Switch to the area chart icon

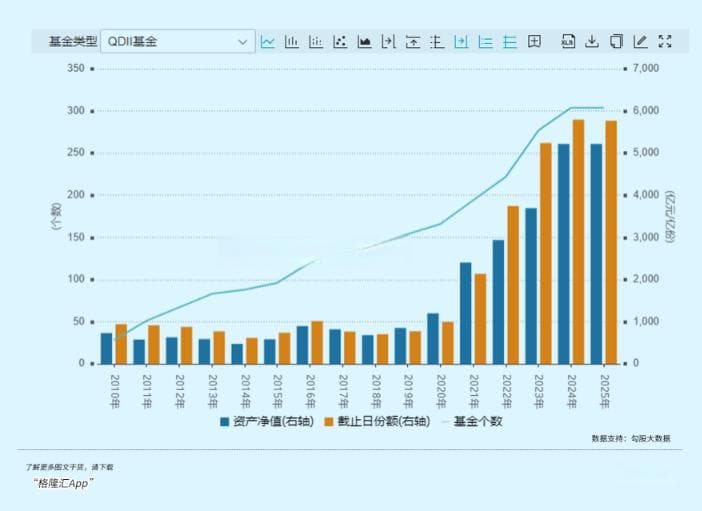[364, 42]
